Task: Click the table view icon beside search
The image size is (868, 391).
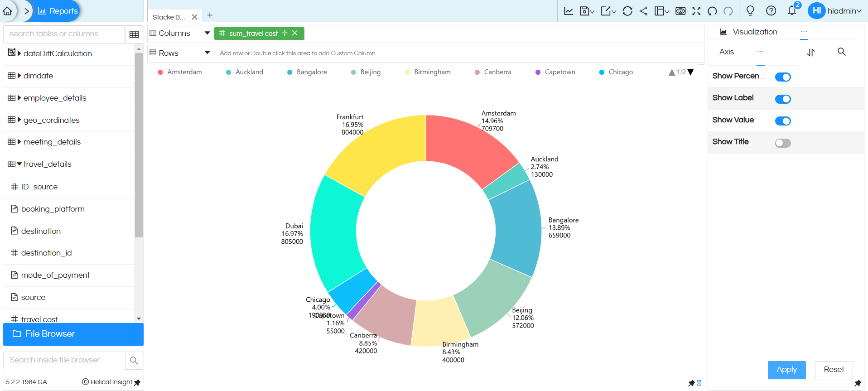Action: [x=134, y=34]
